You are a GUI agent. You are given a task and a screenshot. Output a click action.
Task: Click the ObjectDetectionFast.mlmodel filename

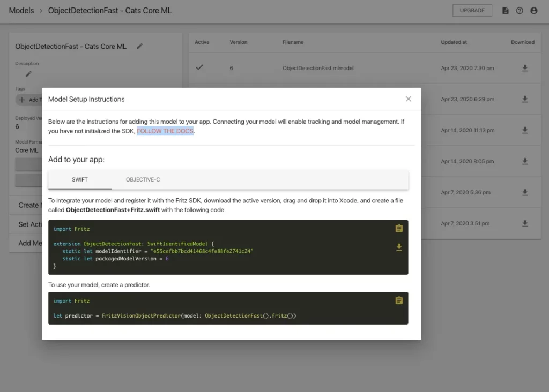[318, 68]
